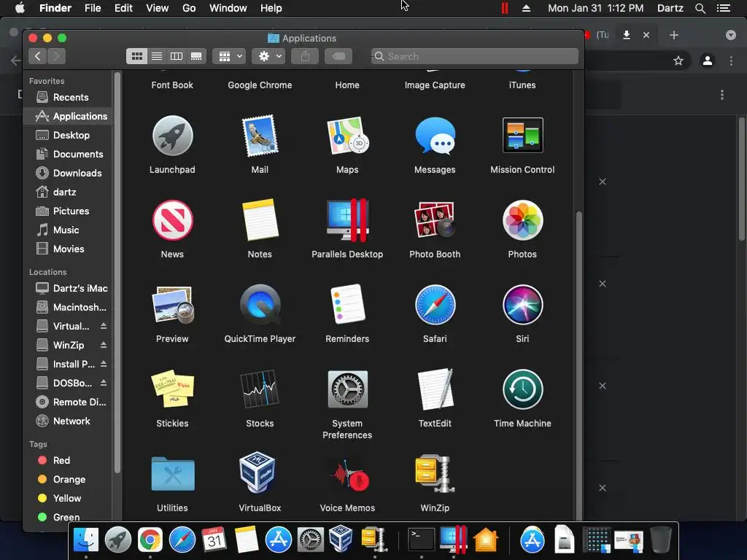Open the File menu

pyautogui.click(x=93, y=8)
